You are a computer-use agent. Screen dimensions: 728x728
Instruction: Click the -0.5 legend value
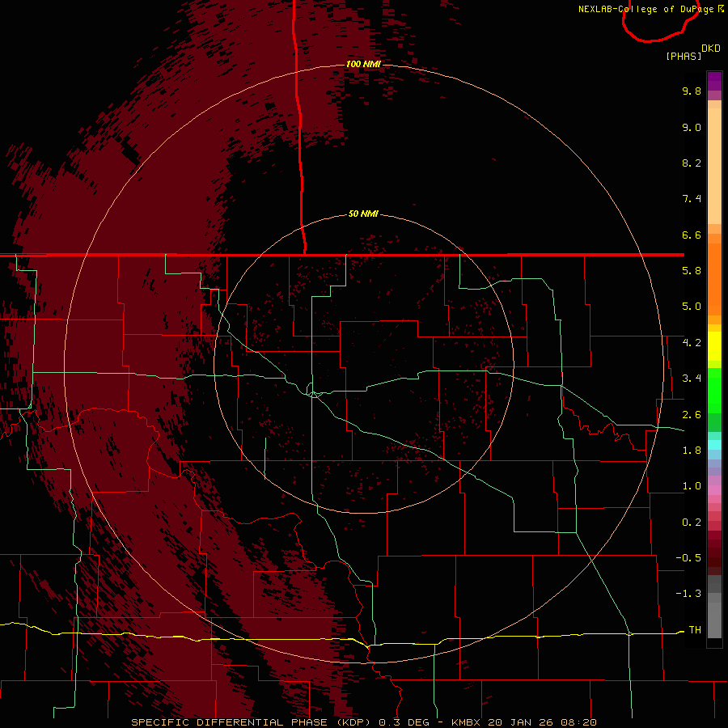click(688, 558)
